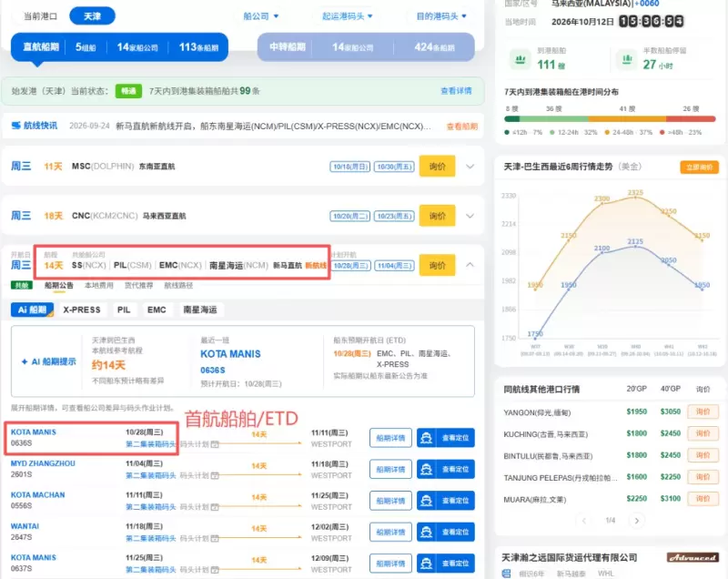Image resolution: width=728 pixels, height=579 pixels.
Task: Open 码头计划 calendar icon for MYD ZHANGZHOU
Action: coord(215,475)
